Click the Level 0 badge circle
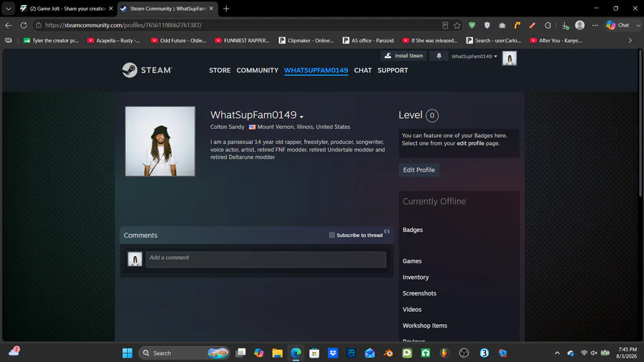Image resolution: width=644 pixels, height=362 pixels. (431, 115)
